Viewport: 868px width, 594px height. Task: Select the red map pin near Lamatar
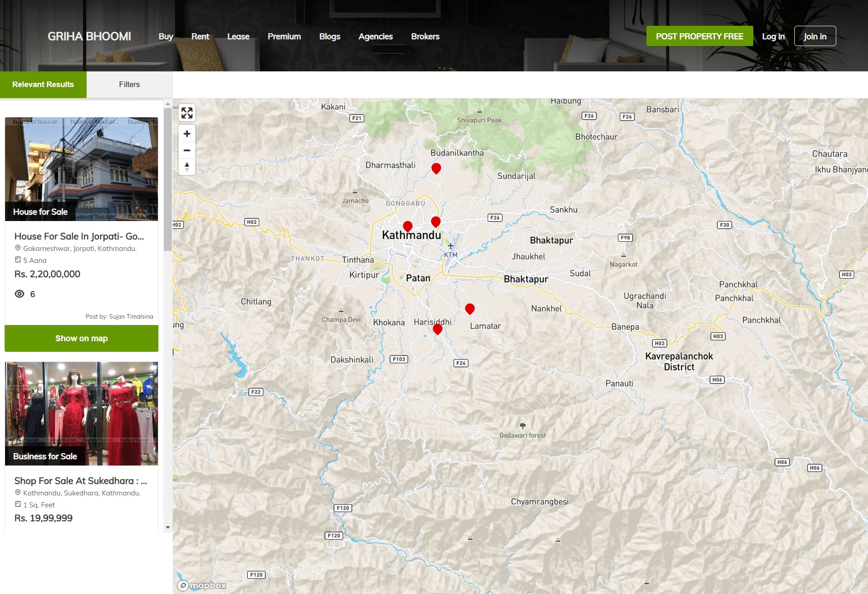click(x=470, y=309)
